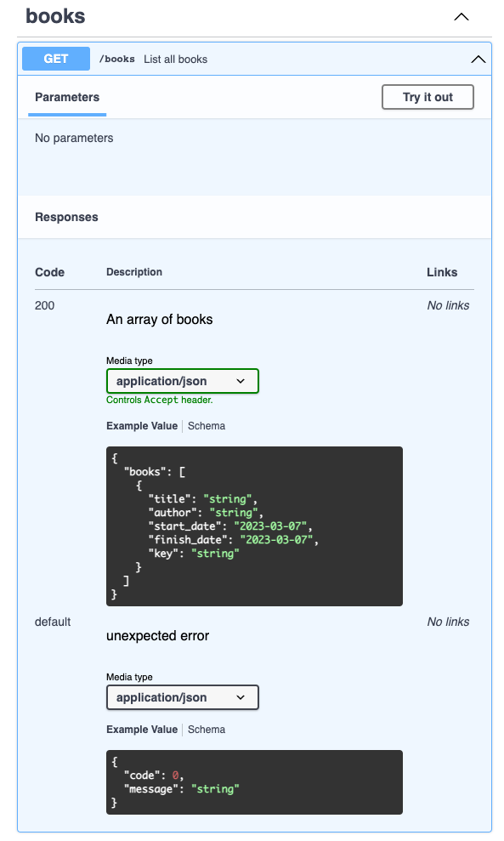This screenshot has height=841, width=504.
Task: Click the Links column header
Action: [x=442, y=272]
